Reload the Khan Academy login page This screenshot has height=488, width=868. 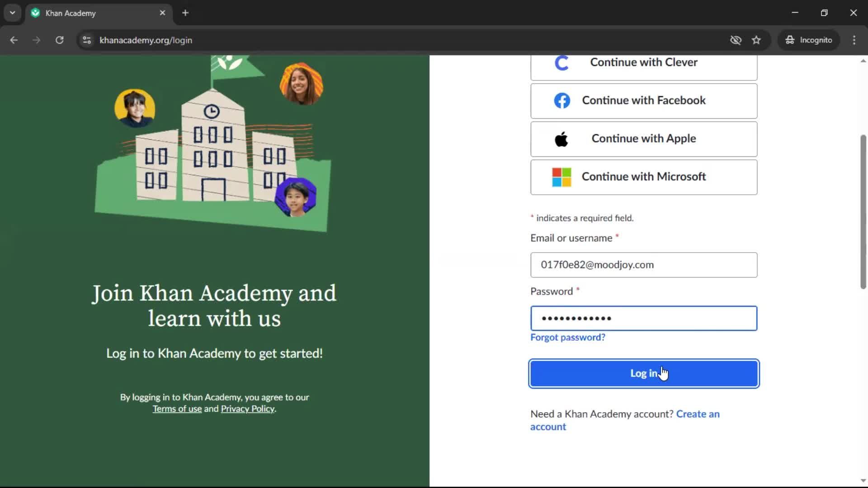[59, 40]
